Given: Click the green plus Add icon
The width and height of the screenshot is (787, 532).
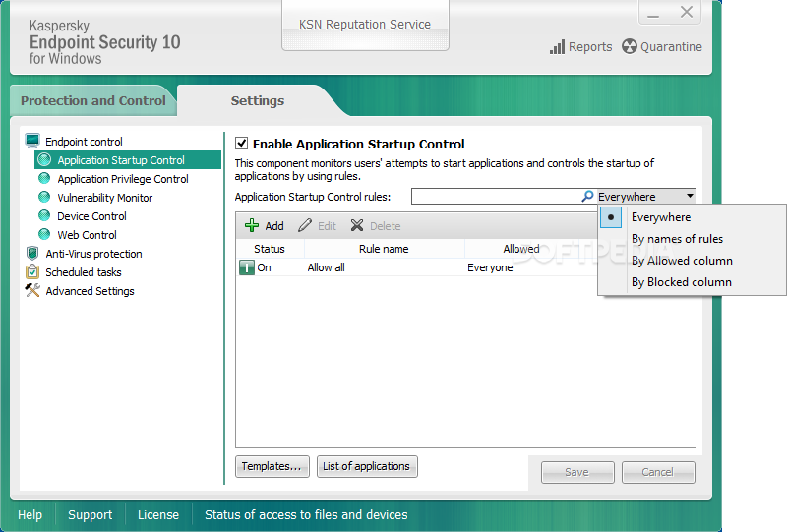Looking at the screenshot, I should pyautogui.click(x=252, y=225).
